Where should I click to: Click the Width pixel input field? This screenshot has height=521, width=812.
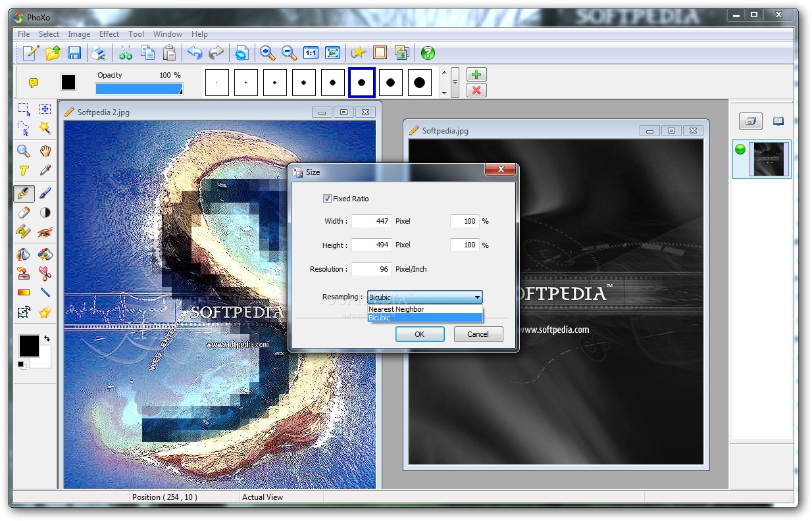point(372,222)
